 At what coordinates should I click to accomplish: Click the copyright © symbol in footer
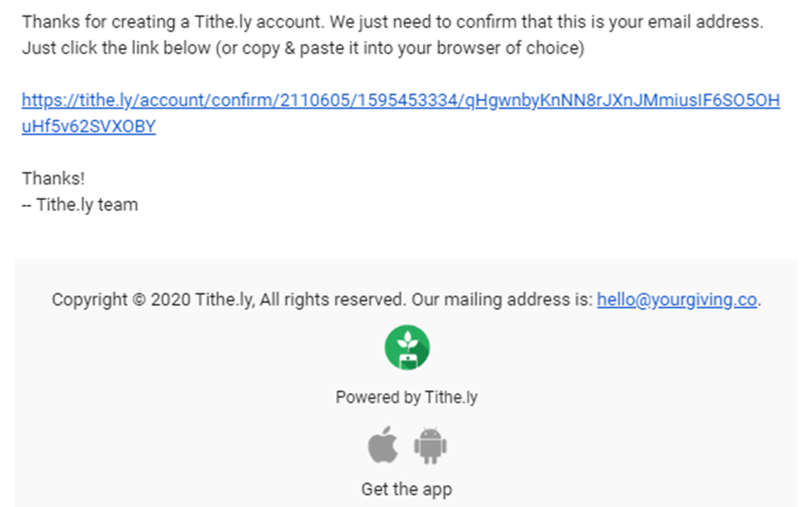pos(139,300)
